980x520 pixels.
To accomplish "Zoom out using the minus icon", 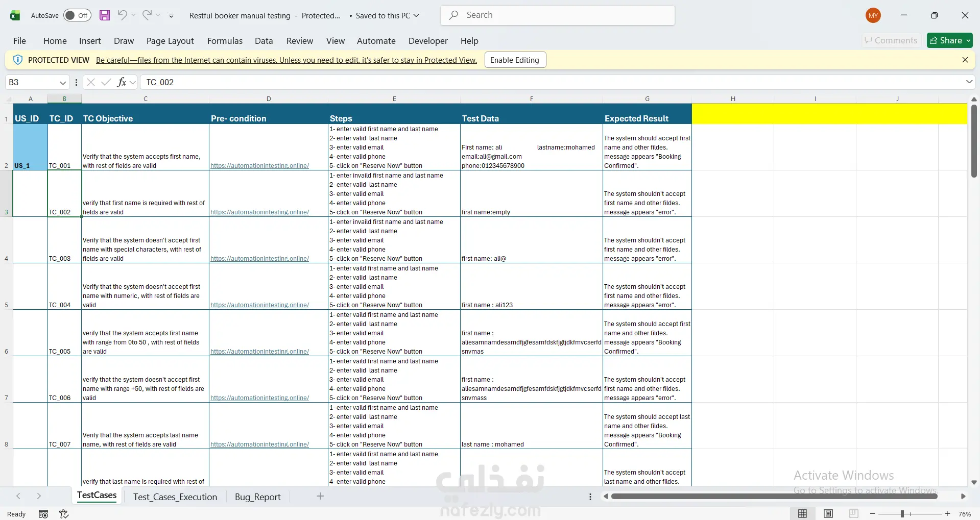I will 873,514.
